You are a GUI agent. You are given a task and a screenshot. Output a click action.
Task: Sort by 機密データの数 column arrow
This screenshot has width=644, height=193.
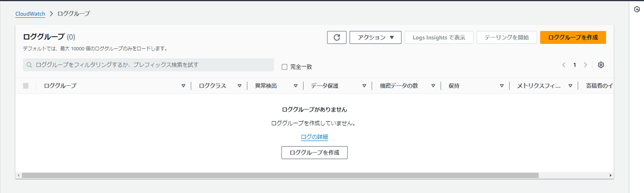(433, 86)
